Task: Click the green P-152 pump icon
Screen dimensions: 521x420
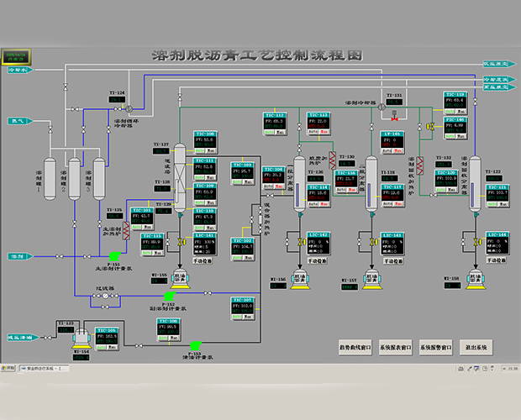Action: point(170,296)
